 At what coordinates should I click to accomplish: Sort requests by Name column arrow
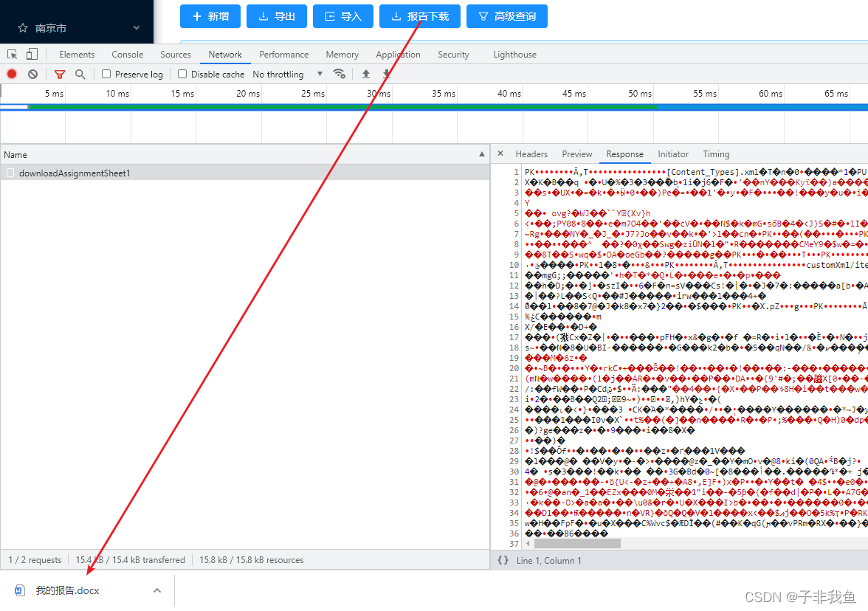(x=481, y=154)
